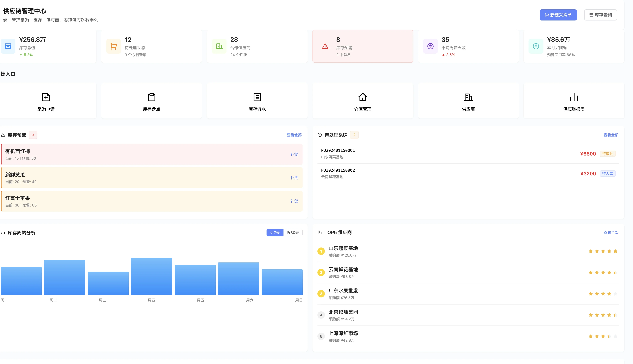
Task: View all inventory warnings via 查看全部
Action: 294,135
